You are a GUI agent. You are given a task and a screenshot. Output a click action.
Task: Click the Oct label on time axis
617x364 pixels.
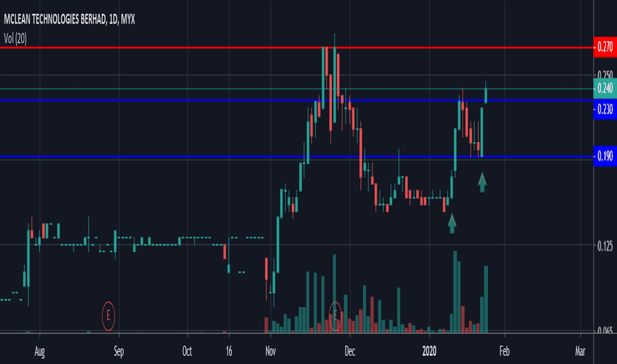click(x=187, y=351)
